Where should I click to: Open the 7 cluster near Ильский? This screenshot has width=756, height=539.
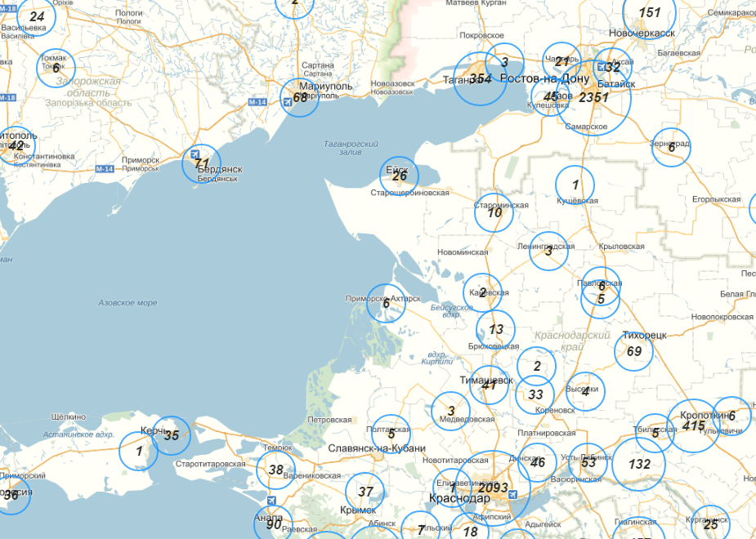point(420,530)
